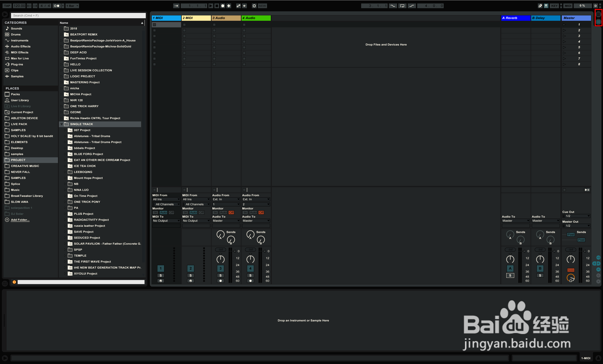Switch to Arrangement View selector icon
The image size is (603, 364).
pyautogui.click(x=598, y=14)
